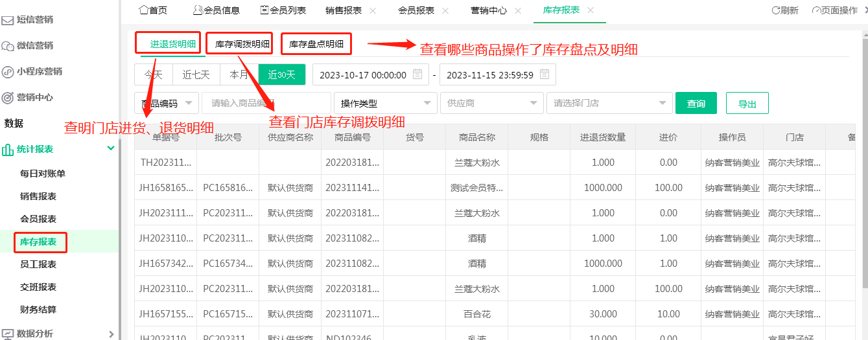
Task: Click the green 查询 button
Action: [x=696, y=104]
